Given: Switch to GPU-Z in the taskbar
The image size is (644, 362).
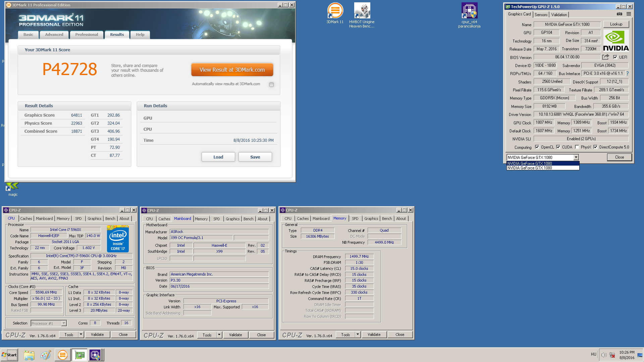Looking at the screenshot, I should (x=79, y=355).
